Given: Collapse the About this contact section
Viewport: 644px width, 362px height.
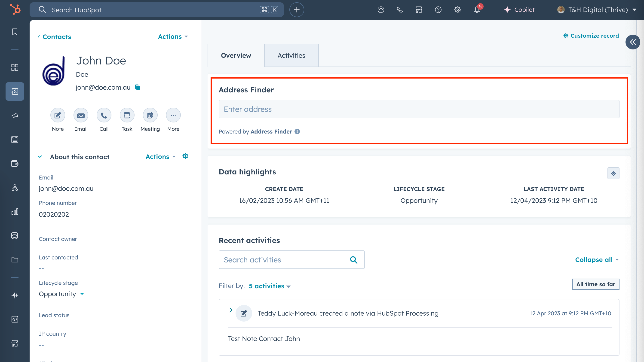Looking at the screenshot, I should pyautogui.click(x=40, y=157).
